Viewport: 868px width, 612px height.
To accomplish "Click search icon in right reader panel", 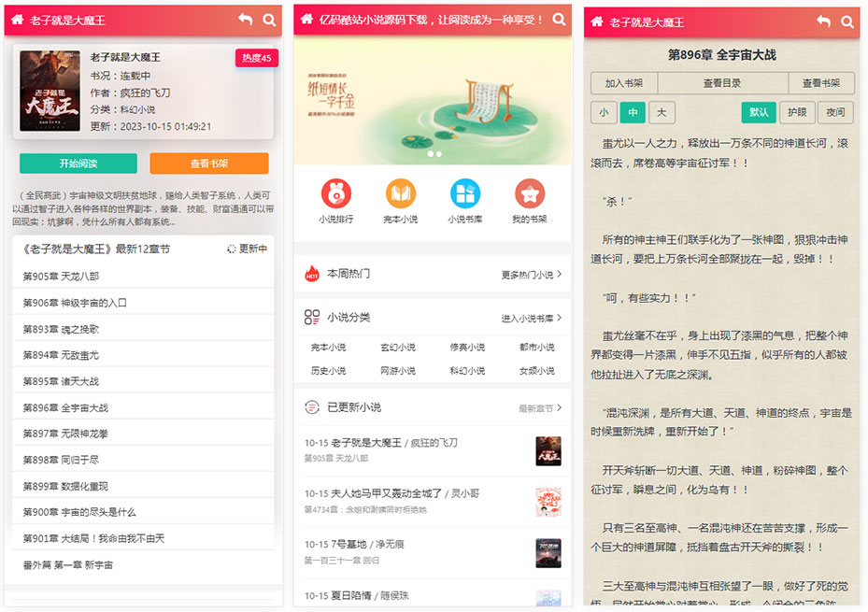I will click(x=847, y=22).
